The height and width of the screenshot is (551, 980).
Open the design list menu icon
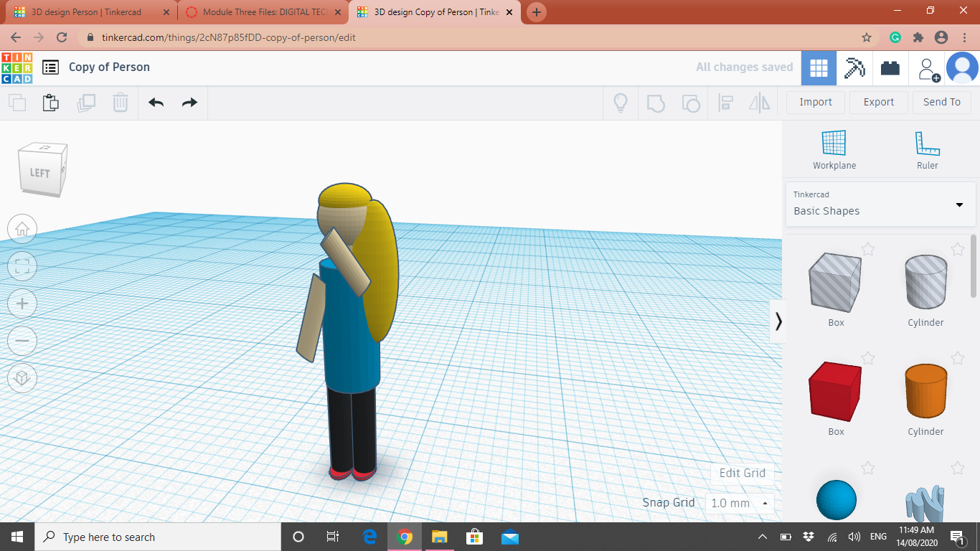(x=50, y=67)
